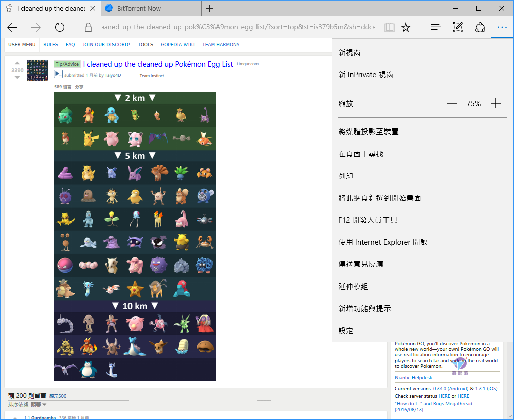Open the 排序依據 sort dropdown
514x420 pixels.
[38, 405]
